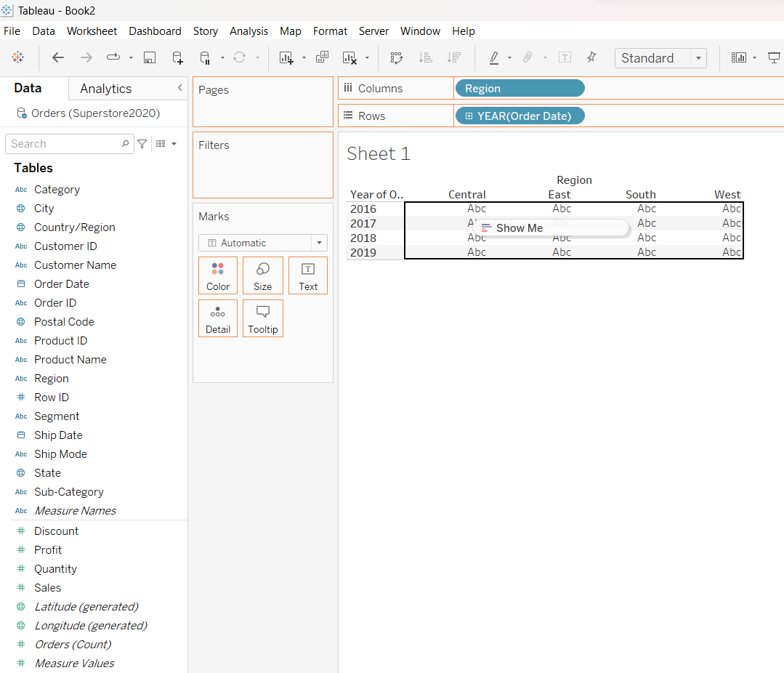Expand the YEAR(Order Date) pill hierarchy

[469, 116]
